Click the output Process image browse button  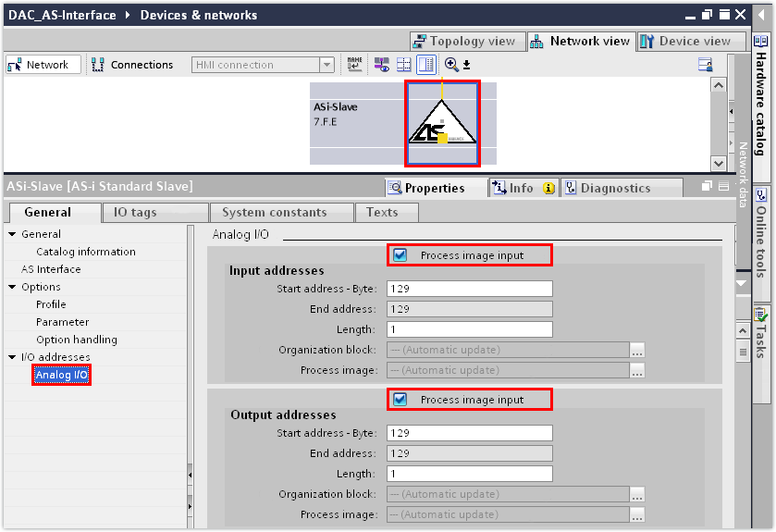[636, 514]
